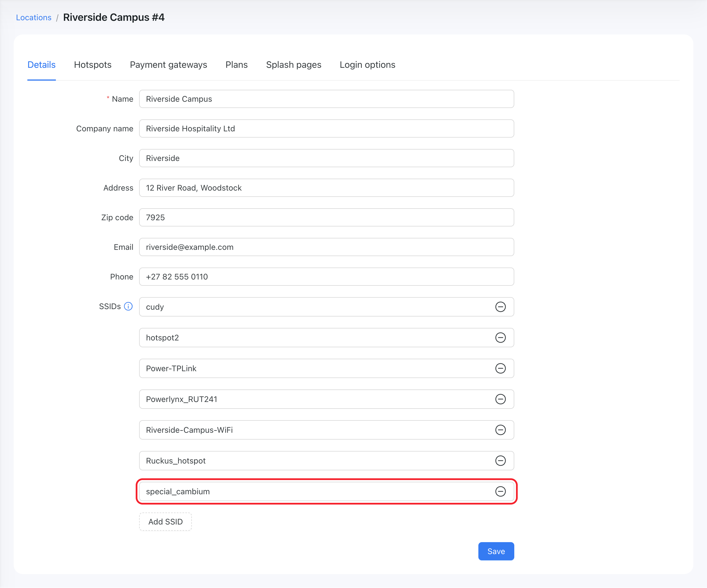
Task: Remove the special_cambium SSID entry
Action: [500, 491]
